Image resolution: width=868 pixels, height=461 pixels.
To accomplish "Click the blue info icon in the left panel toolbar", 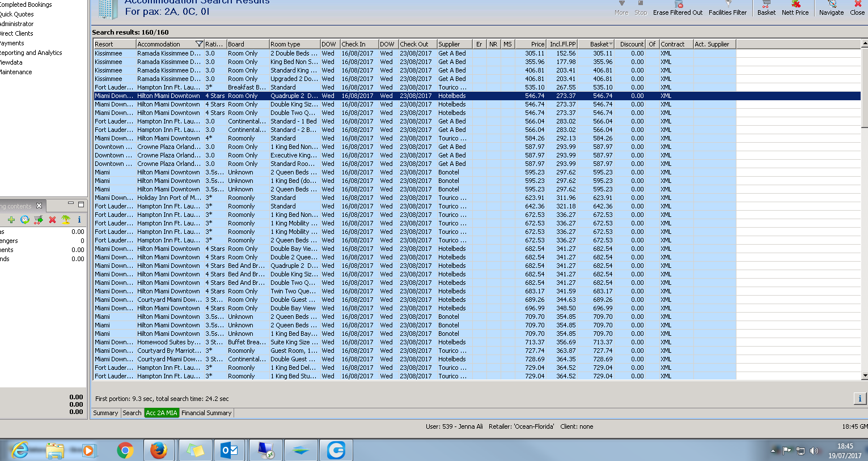I will 79,220.
